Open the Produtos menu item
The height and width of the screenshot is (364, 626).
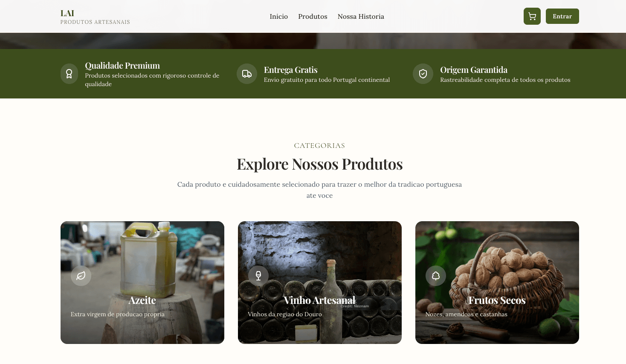(313, 17)
